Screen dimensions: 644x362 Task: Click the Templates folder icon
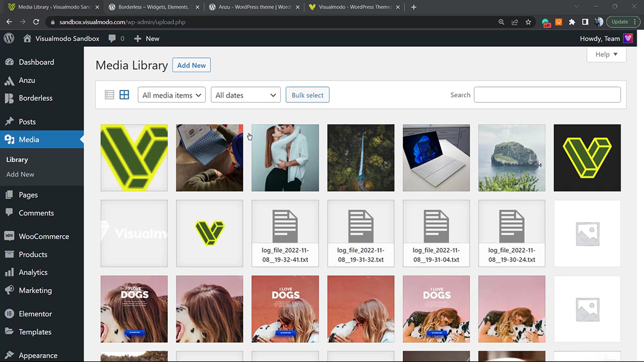click(9, 331)
